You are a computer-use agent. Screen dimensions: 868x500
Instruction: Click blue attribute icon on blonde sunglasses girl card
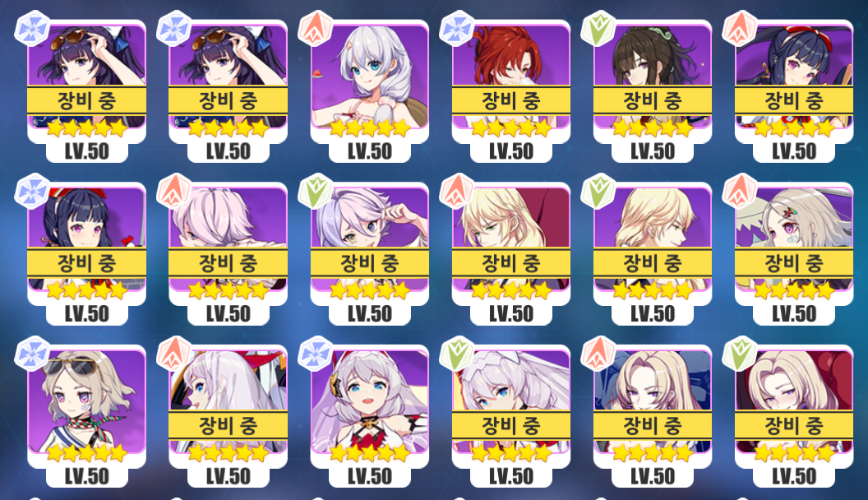click(x=32, y=354)
